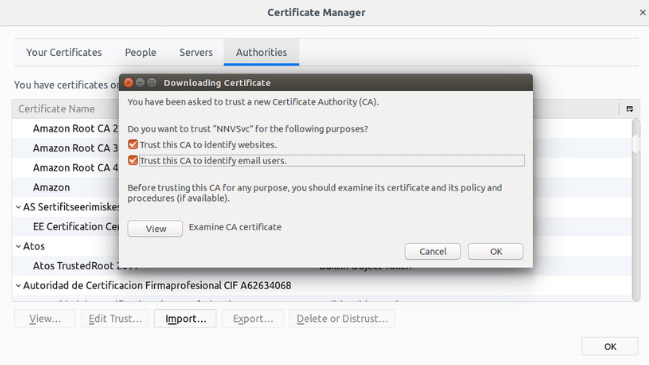This screenshot has height=365, width=649.
Task: Collapse Autoridad de Certificacion Firmaprofesional group
Action: coord(18,286)
